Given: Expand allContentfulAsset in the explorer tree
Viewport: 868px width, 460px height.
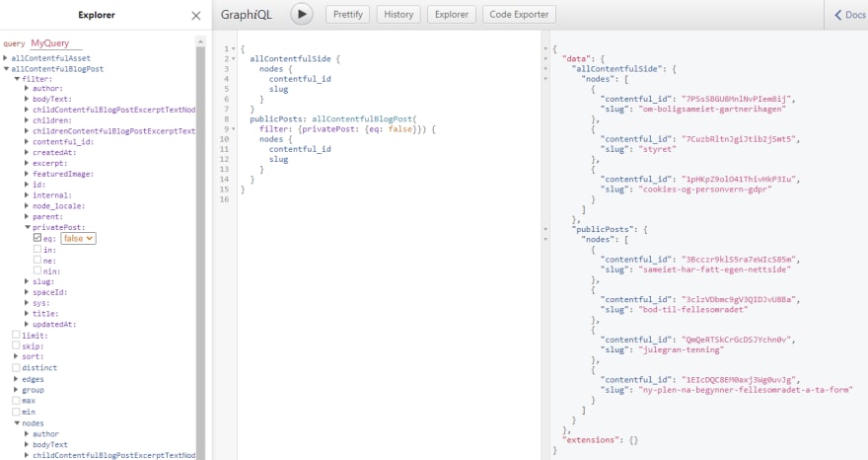Looking at the screenshot, I should coord(6,57).
